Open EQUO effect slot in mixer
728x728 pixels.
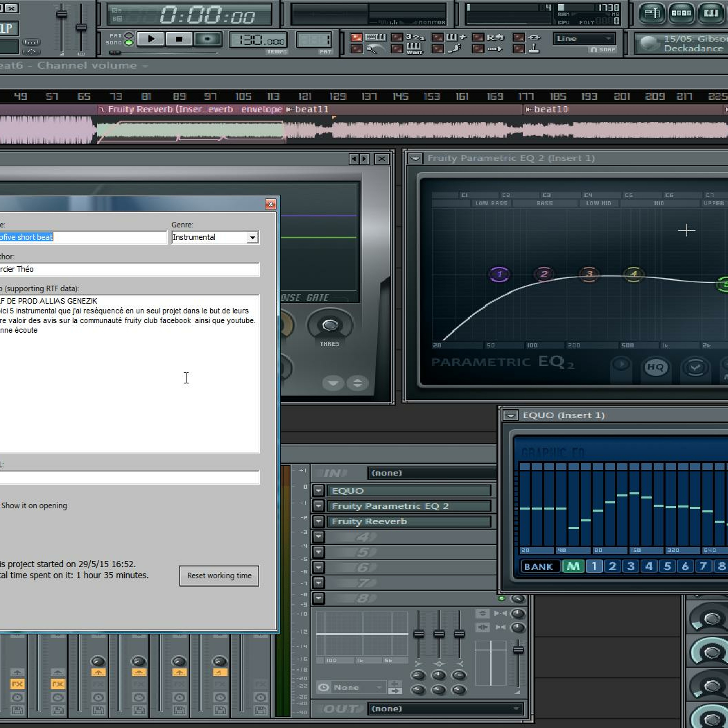point(410,491)
